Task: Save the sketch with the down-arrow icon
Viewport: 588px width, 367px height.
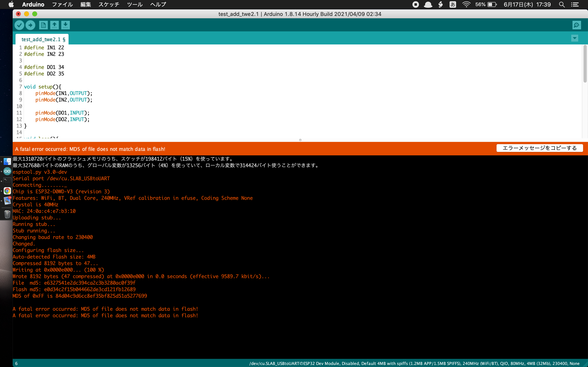Action: [x=65, y=25]
